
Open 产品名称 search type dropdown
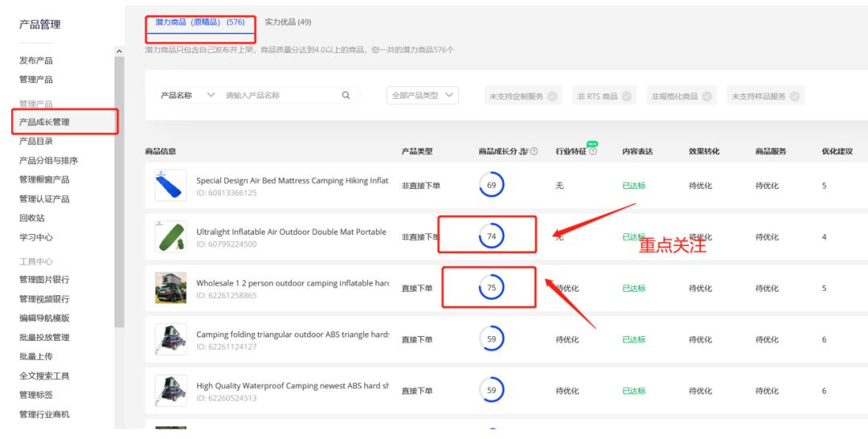click(x=187, y=95)
